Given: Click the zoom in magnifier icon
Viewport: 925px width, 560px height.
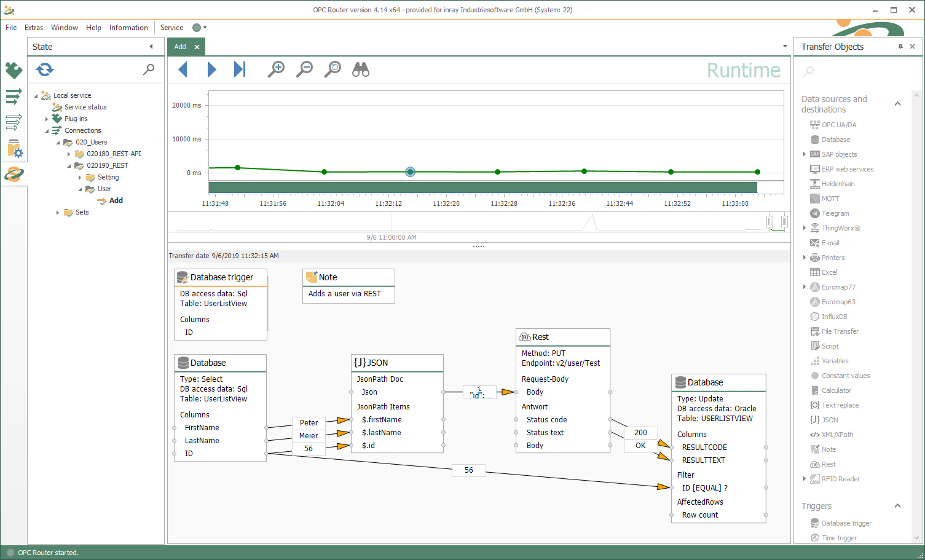Looking at the screenshot, I should tap(277, 69).
